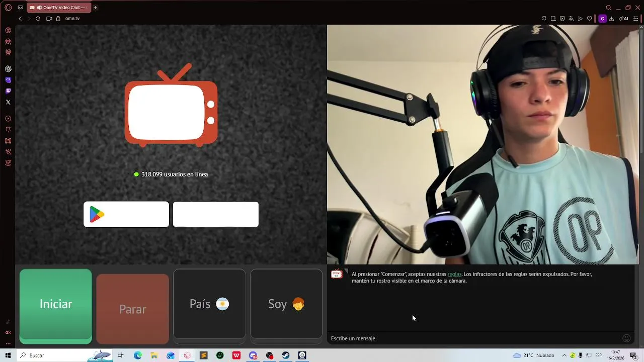Screen dimensions: 644x362
Task: Open Steam from the taskbar
Action: (286, 355)
